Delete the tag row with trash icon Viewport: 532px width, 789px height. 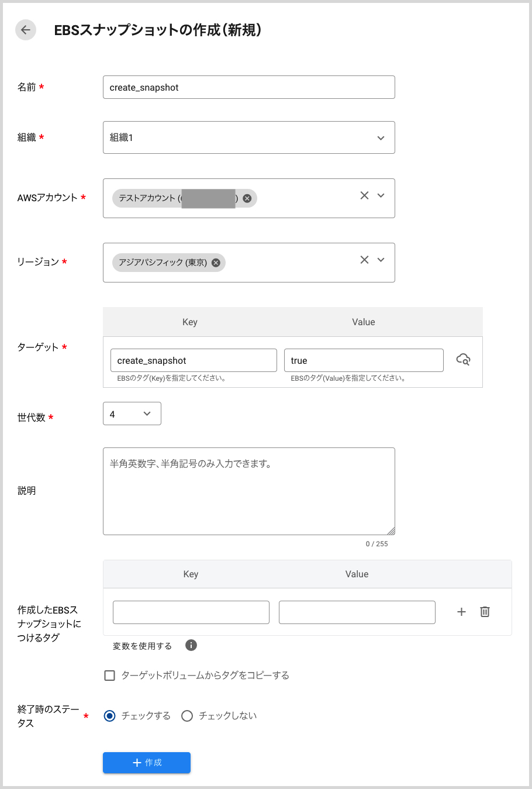tap(485, 612)
